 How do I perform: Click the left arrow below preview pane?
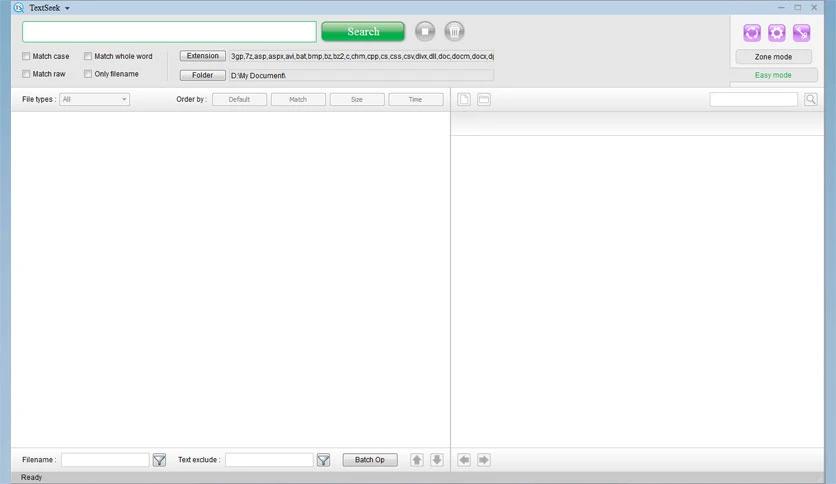464,460
